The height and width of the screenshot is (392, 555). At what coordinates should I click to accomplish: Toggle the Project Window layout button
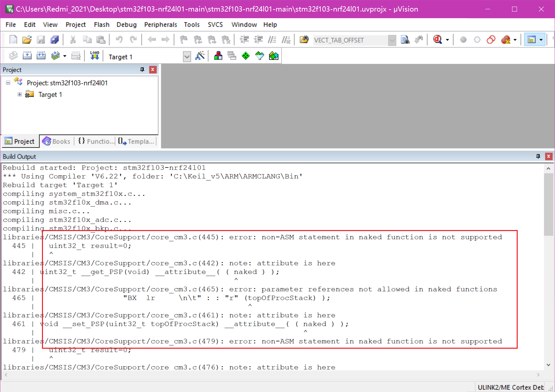(x=532, y=40)
